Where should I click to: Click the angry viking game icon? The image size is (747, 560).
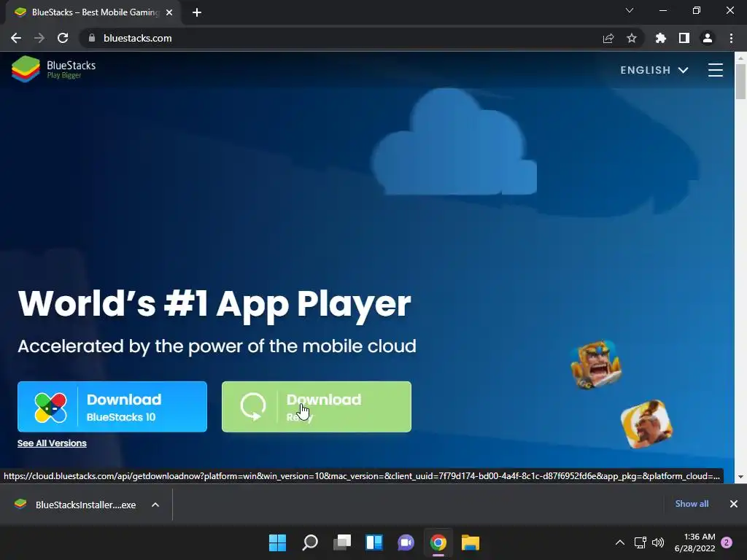pos(595,365)
